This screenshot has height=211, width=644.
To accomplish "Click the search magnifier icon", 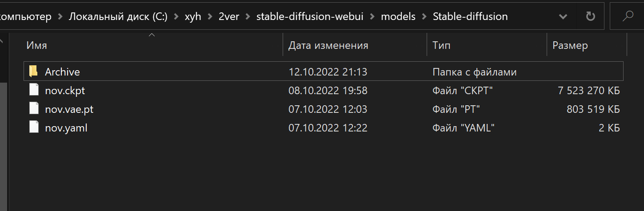I will 628,16.
